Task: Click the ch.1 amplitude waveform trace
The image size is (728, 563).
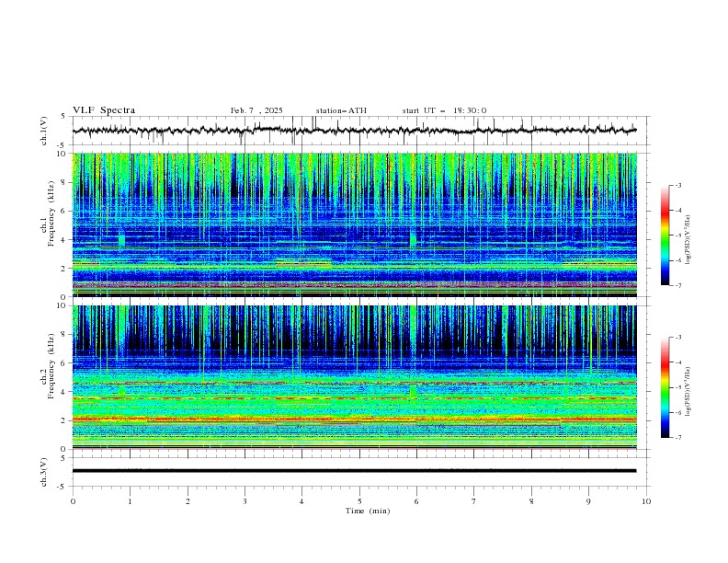Action: (x=354, y=131)
